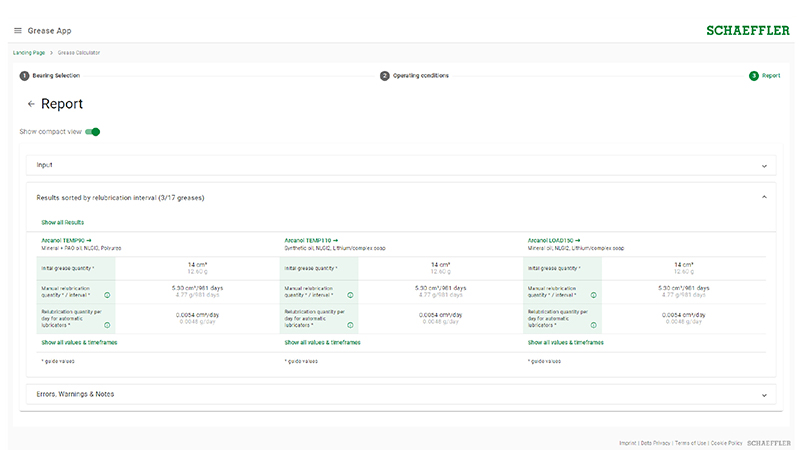Open the Cookie Policy footer link
Screen dimensions: 800x450
tap(726, 442)
